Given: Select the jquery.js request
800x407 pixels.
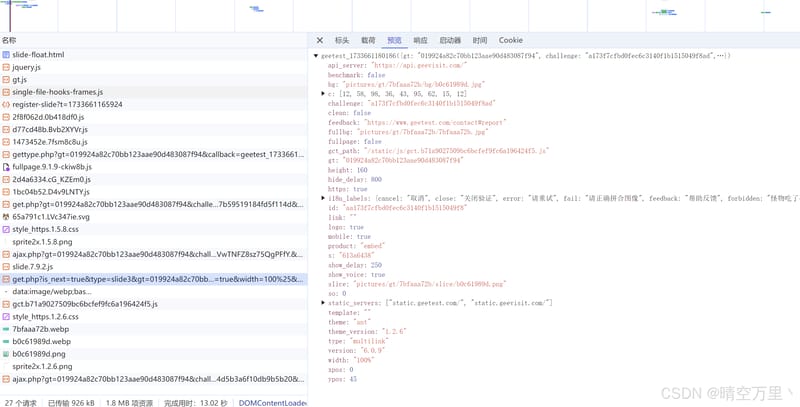Looking at the screenshot, I should click(x=154, y=67).
